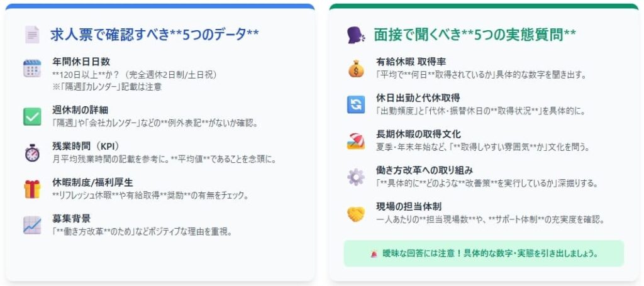Click the gear icon for 働き方改革への取り組み

(356, 177)
